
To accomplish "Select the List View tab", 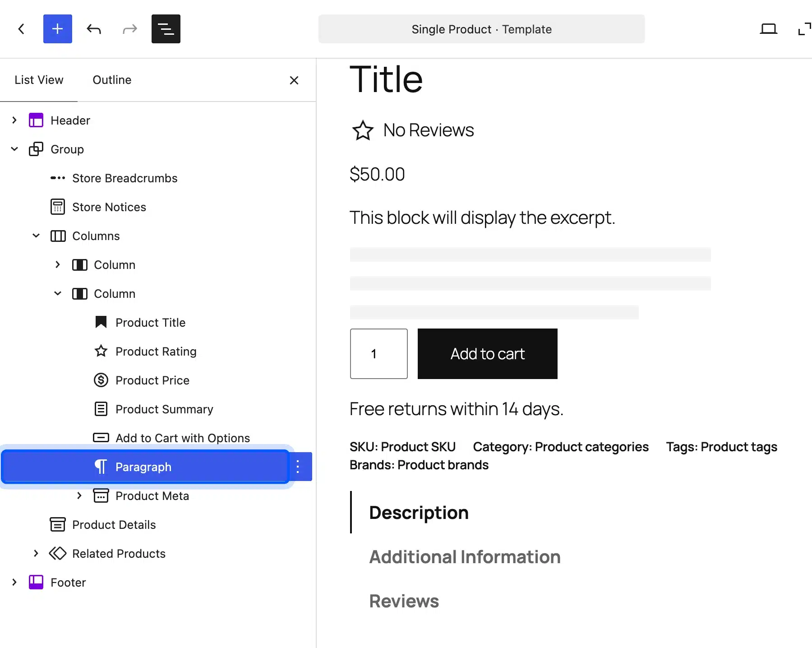I will [39, 80].
